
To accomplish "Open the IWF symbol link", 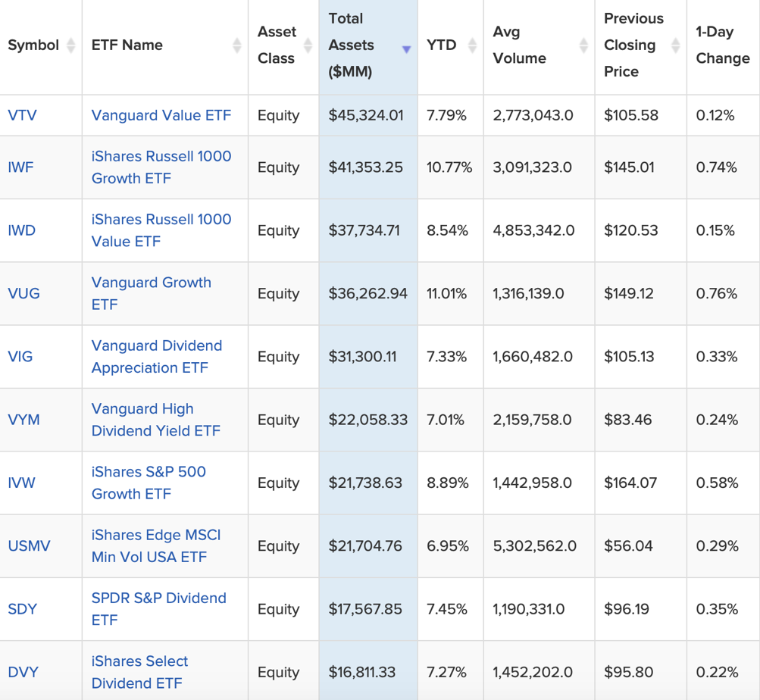I will click(x=21, y=167).
